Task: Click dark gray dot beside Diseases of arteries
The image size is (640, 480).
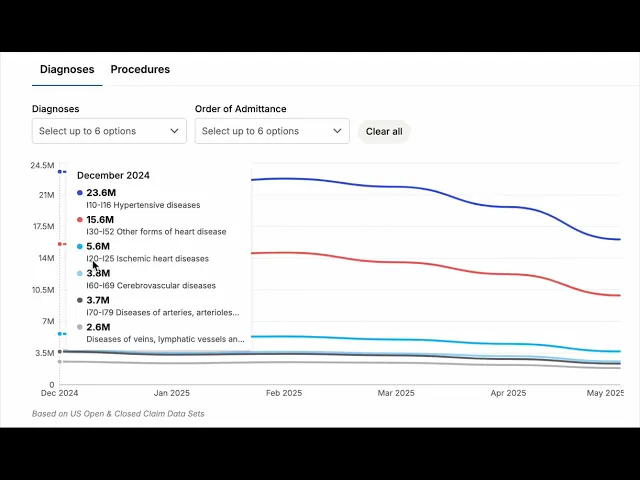Action: (x=80, y=300)
